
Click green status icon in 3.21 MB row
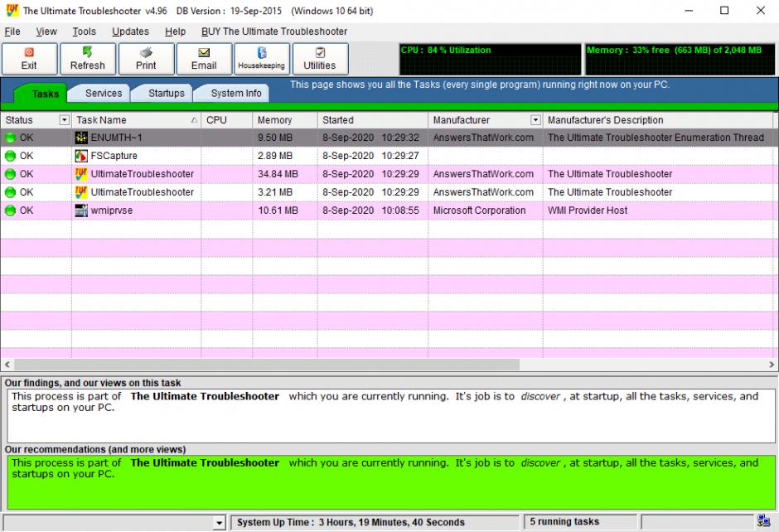(x=10, y=192)
